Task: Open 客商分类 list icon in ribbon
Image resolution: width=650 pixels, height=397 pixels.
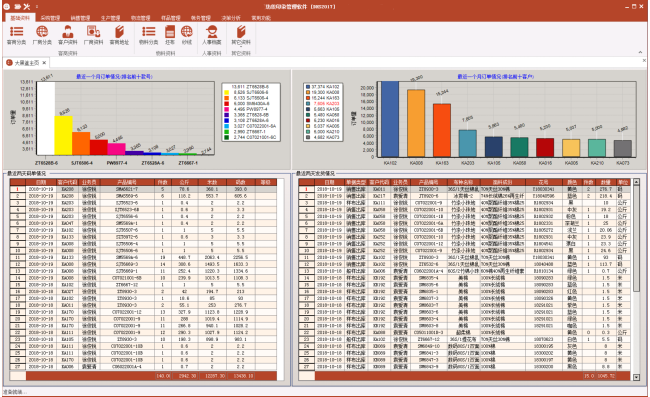Action: point(17,35)
